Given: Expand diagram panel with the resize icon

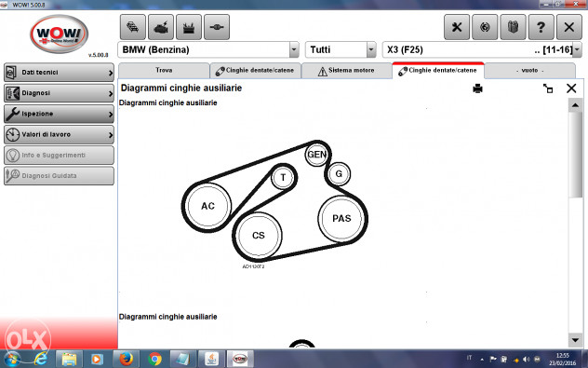Looking at the screenshot, I should (548, 89).
